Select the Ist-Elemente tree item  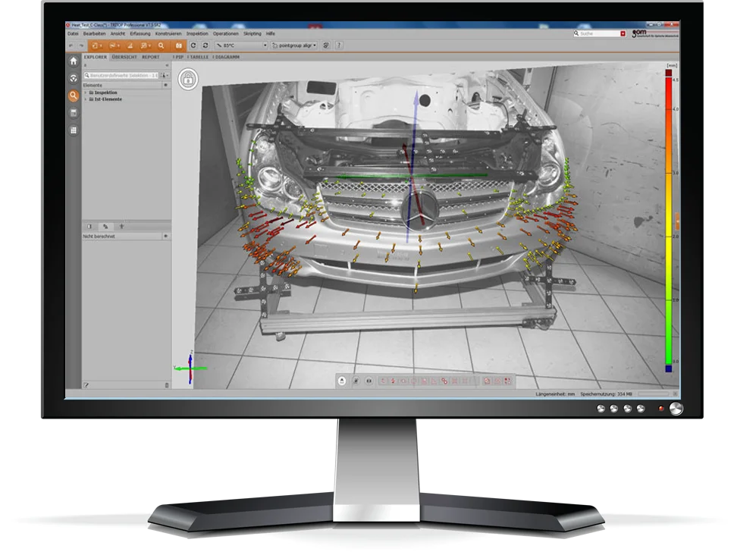(108, 99)
